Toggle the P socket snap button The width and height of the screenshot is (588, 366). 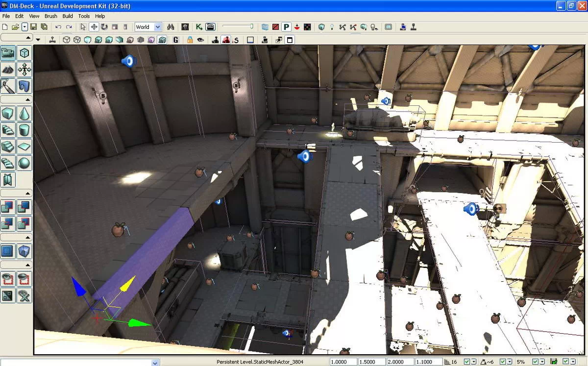[x=286, y=27]
